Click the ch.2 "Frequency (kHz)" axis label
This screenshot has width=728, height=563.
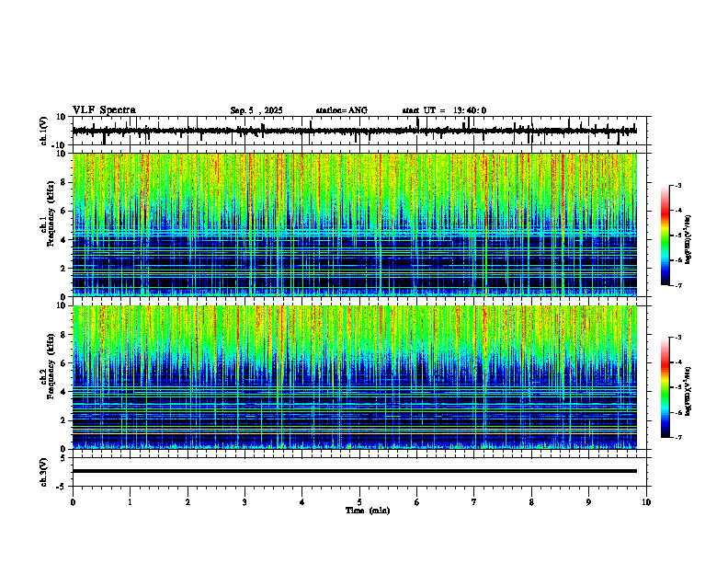[51, 366]
